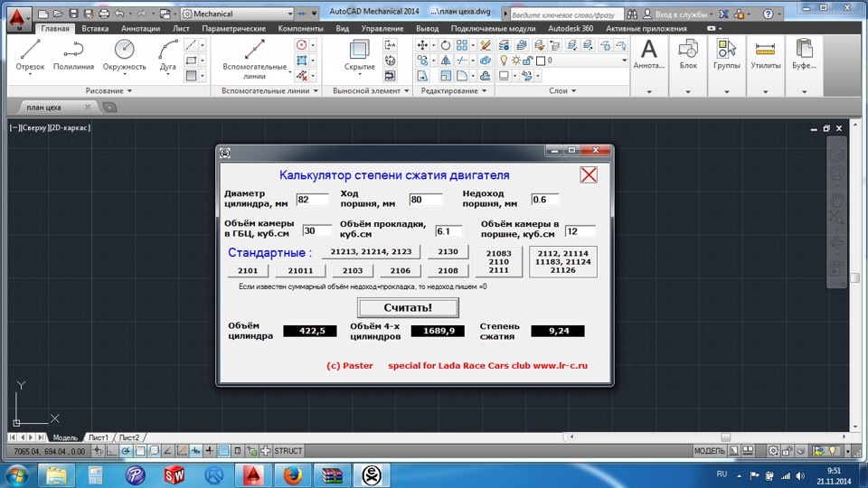
Task: Open Firefox from the Windows taskbar
Action: point(291,474)
